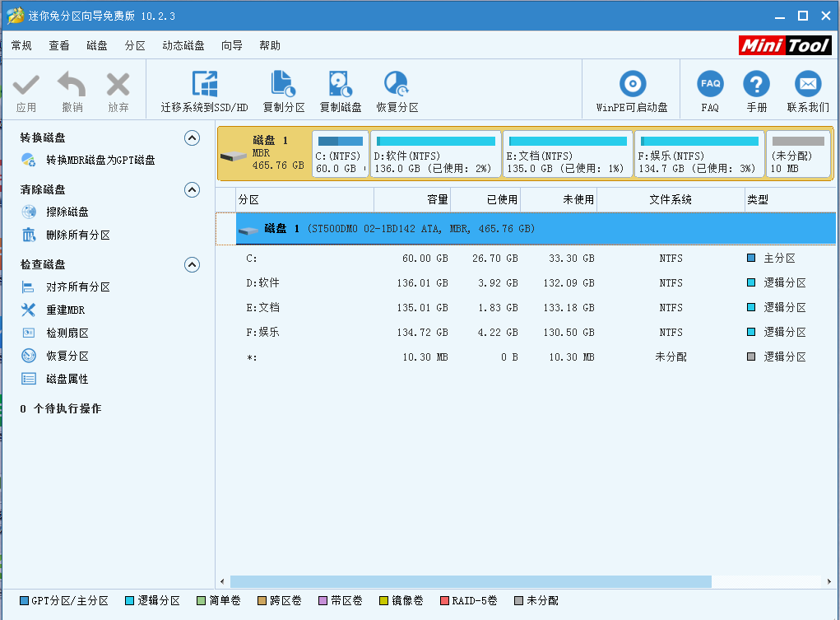This screenshot has width=840, height=620.
Task: Open the 常规 menu
Action: [x=21, y=45]
